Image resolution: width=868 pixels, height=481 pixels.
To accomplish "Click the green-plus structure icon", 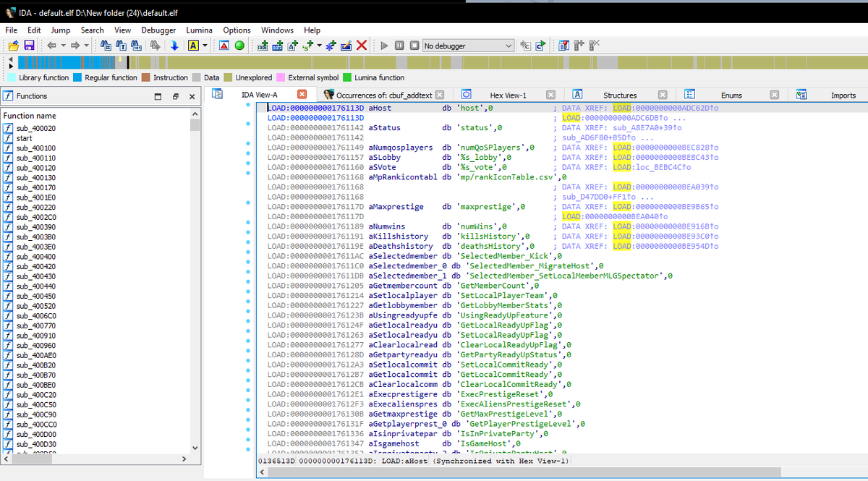I will tap(278, 46).
